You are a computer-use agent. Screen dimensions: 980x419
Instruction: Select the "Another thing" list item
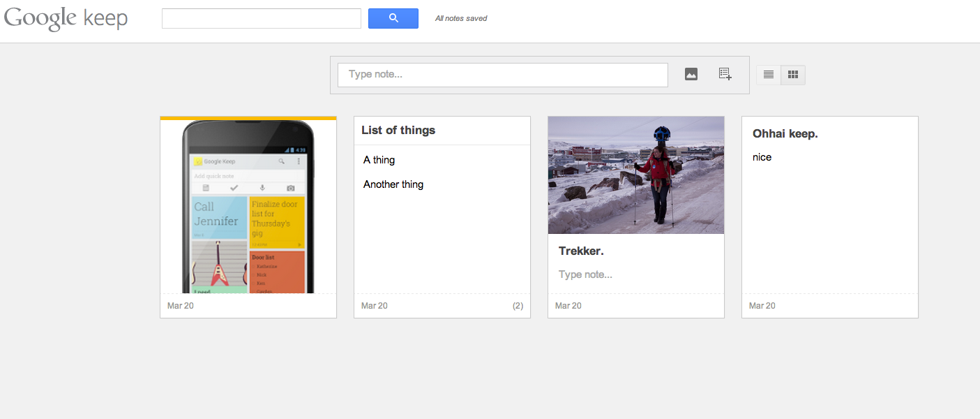click(393, 184)
